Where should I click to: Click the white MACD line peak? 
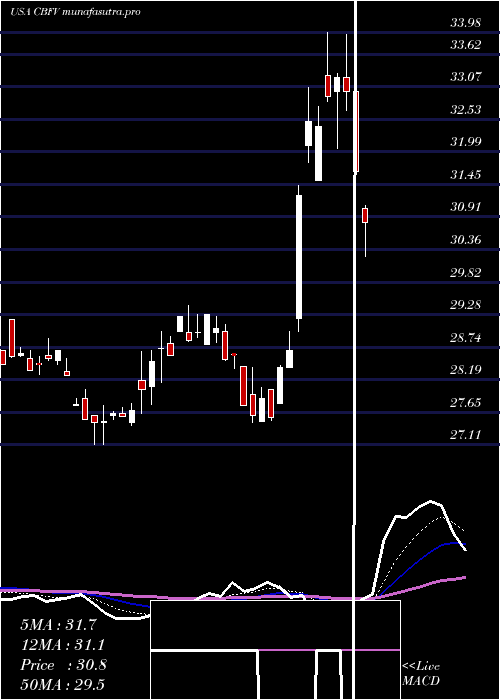431,501
